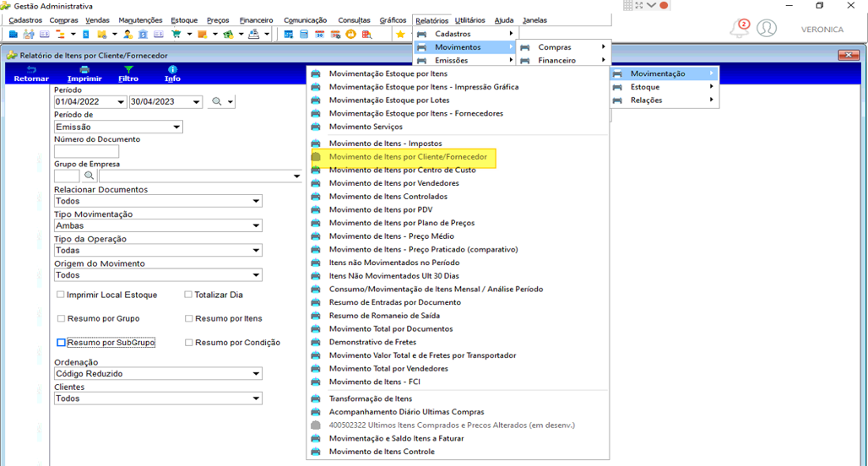Click the Filtro button
868x466 pixels.
pyautogui.click(x=128, y=73)
